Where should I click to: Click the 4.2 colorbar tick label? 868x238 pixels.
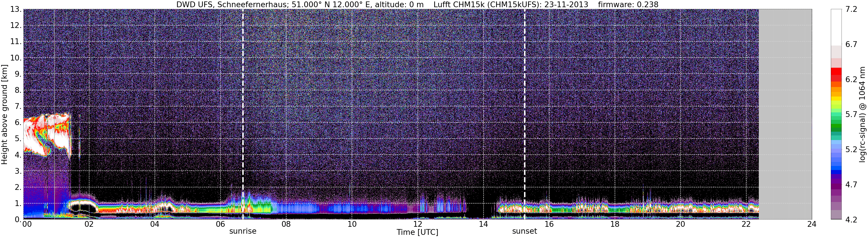point(851,220)
